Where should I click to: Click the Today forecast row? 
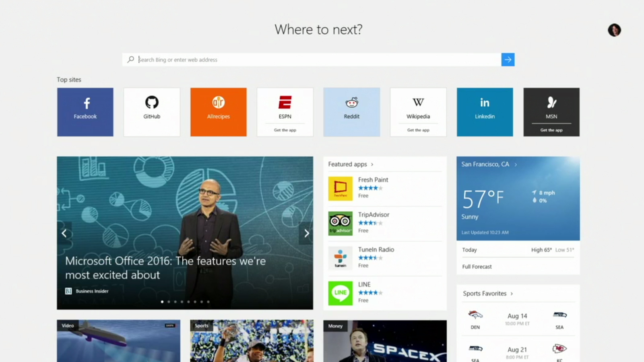pos(518,250)
